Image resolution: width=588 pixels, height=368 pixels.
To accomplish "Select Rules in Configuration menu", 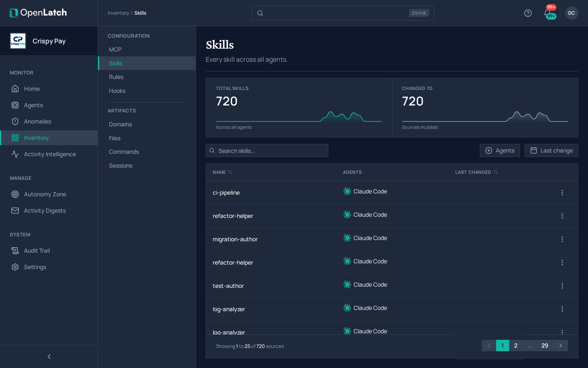I will [147, 77].
